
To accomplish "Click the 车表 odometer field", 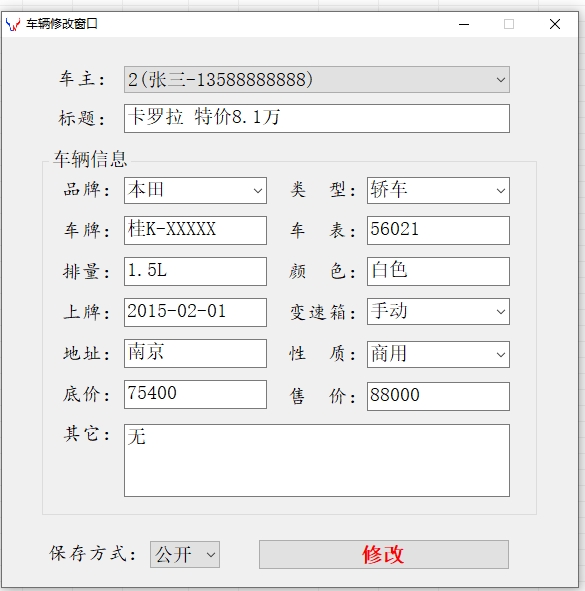I will pyautogui.click(x=438, y=230).
